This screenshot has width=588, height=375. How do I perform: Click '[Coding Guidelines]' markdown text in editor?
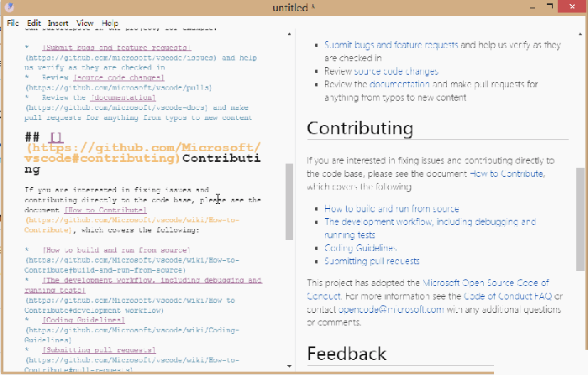pos(83,320)
